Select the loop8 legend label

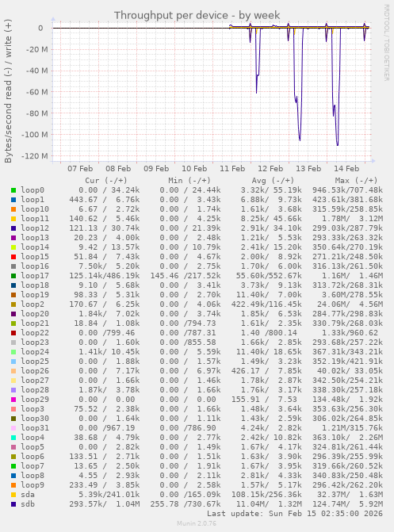click(x=33, y=476)
